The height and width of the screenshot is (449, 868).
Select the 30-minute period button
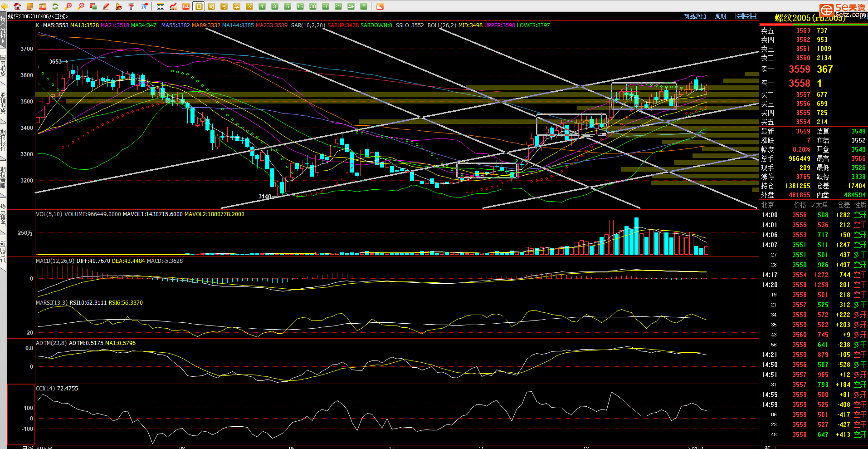tap(313, 6)
